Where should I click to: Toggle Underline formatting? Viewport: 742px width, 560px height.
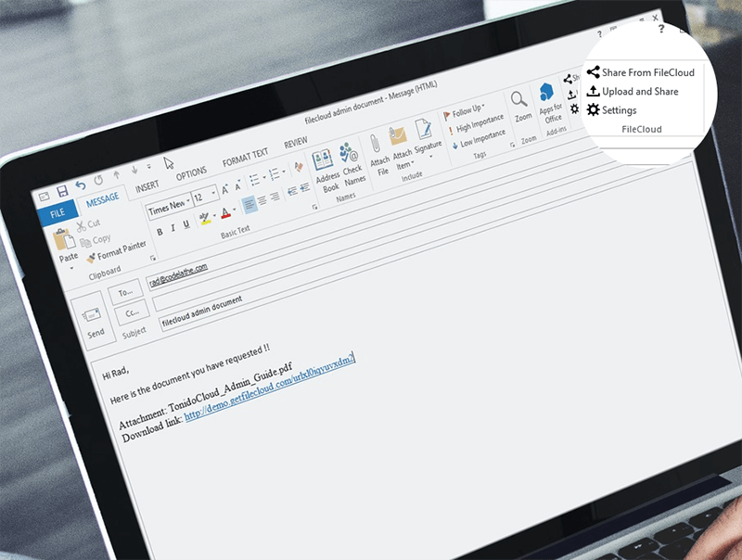coord(186,224)
